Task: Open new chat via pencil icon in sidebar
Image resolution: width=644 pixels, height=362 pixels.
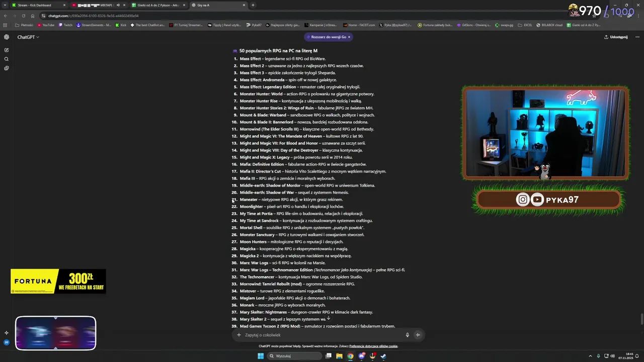Action: (7, 50)
